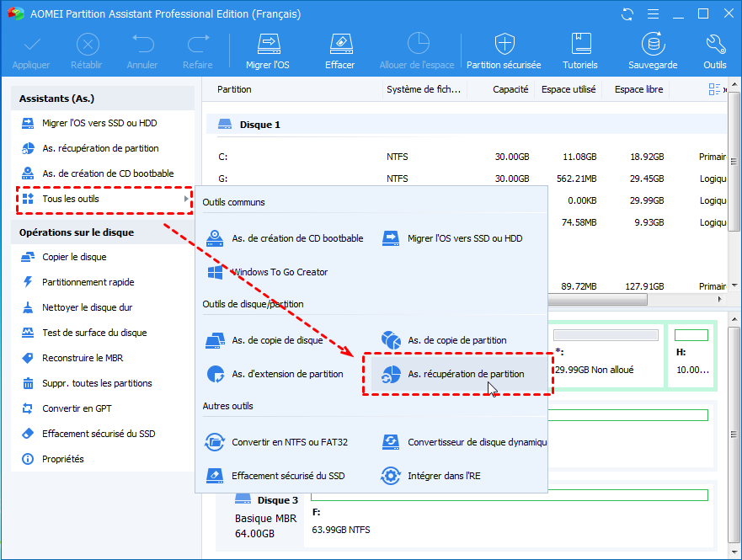Open Sauvegarde backup tool
Image resolution: width=742 pixels, height=560 pixels.
(x=653, y=52)
